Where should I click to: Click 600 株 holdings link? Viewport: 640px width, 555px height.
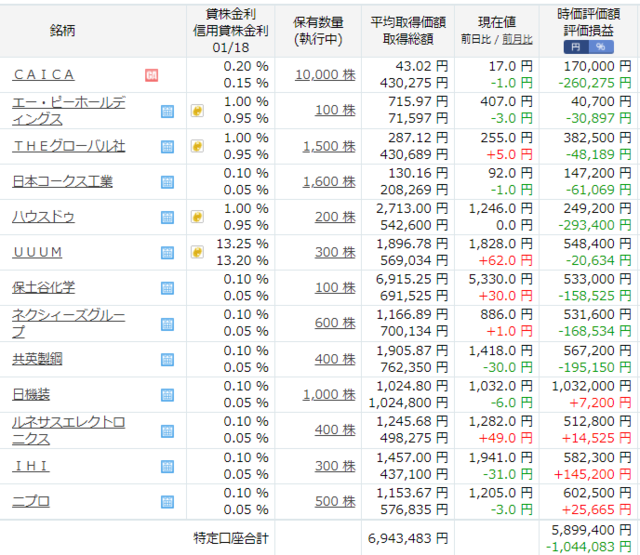point(335,323)
